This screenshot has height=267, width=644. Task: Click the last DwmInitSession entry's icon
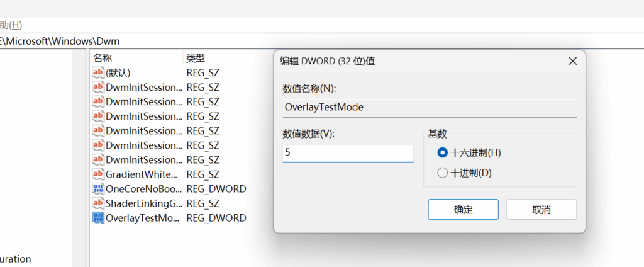point(98,160)
